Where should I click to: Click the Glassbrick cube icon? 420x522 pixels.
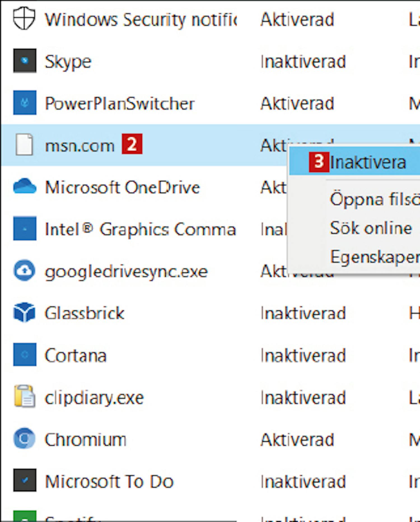[x=25, y=313]
